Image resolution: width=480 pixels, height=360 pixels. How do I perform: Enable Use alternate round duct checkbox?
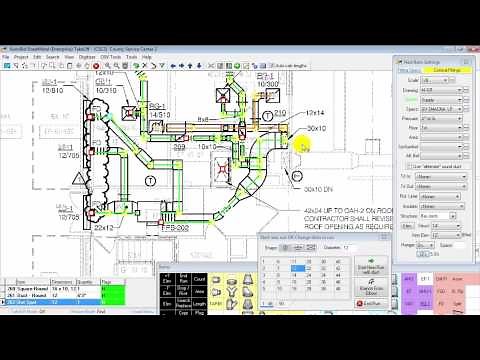409,166
